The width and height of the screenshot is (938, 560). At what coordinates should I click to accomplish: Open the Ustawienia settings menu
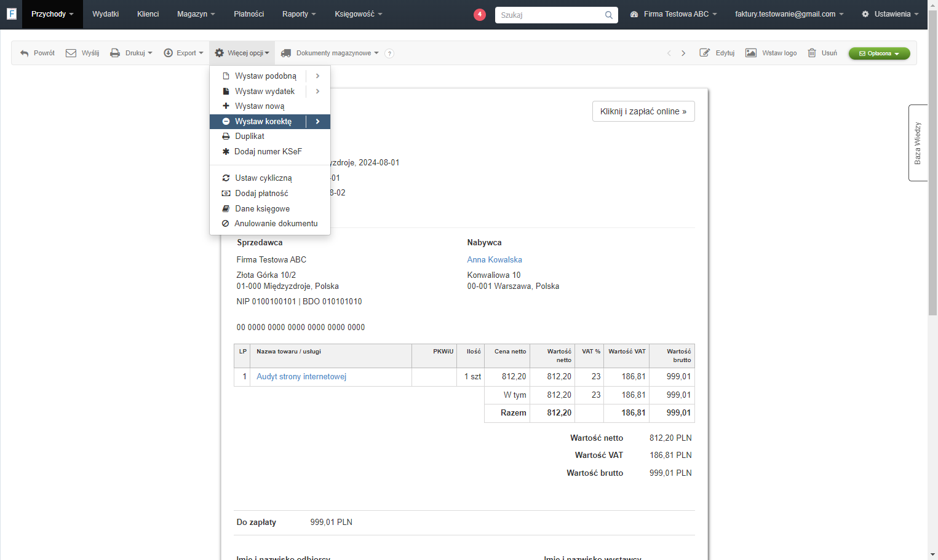tap(890, 14)
